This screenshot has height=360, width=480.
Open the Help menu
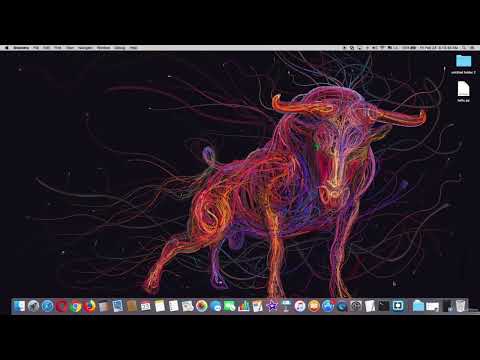click(x=133, y=48)
